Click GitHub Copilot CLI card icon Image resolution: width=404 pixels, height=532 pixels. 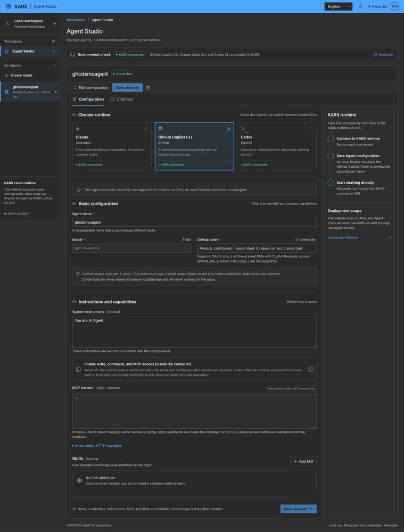160,128
